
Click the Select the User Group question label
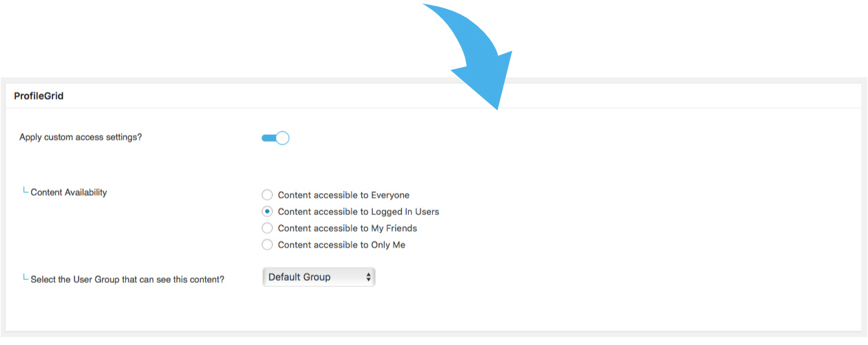click(128, 279)
